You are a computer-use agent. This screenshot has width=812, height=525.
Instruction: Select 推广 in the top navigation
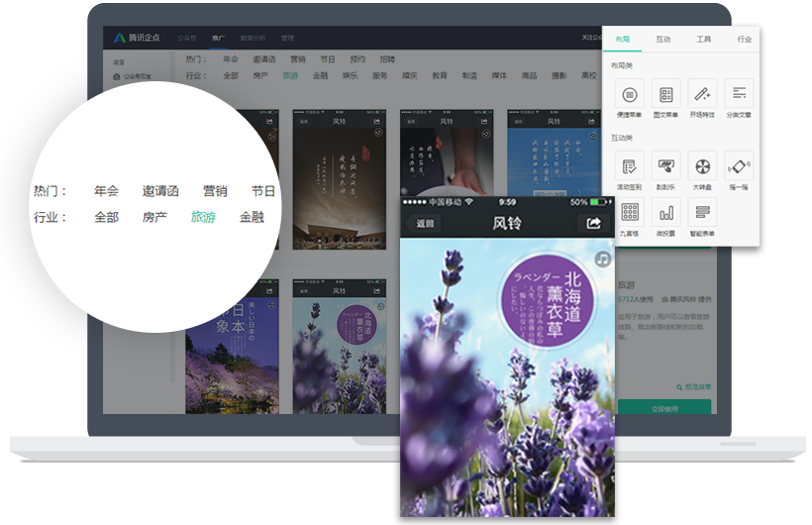coord(218,38)
